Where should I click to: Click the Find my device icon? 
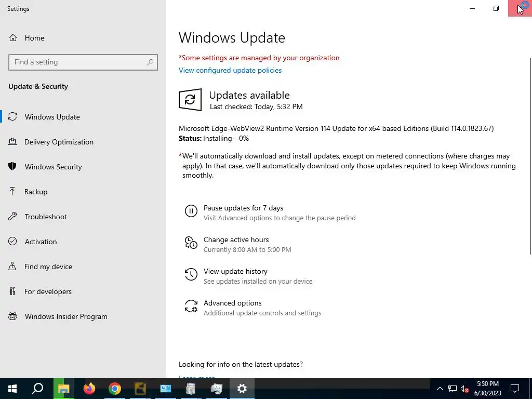12,267
